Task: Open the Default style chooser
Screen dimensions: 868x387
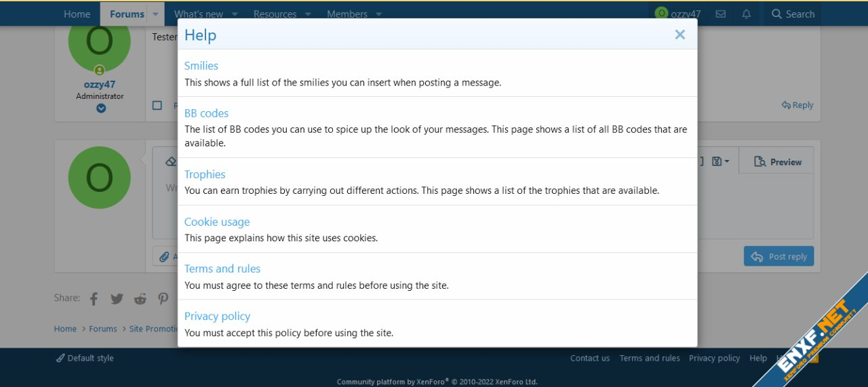Action: (x=85, y=358)
